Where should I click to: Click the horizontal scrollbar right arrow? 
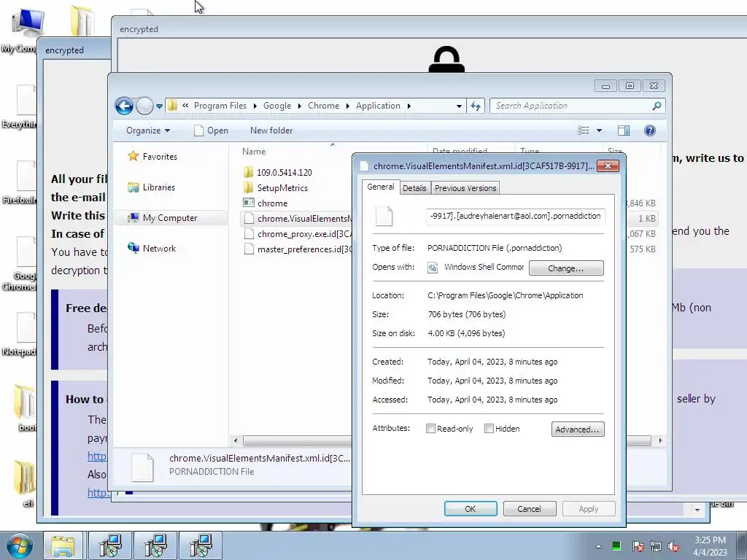tap(660, 440)
